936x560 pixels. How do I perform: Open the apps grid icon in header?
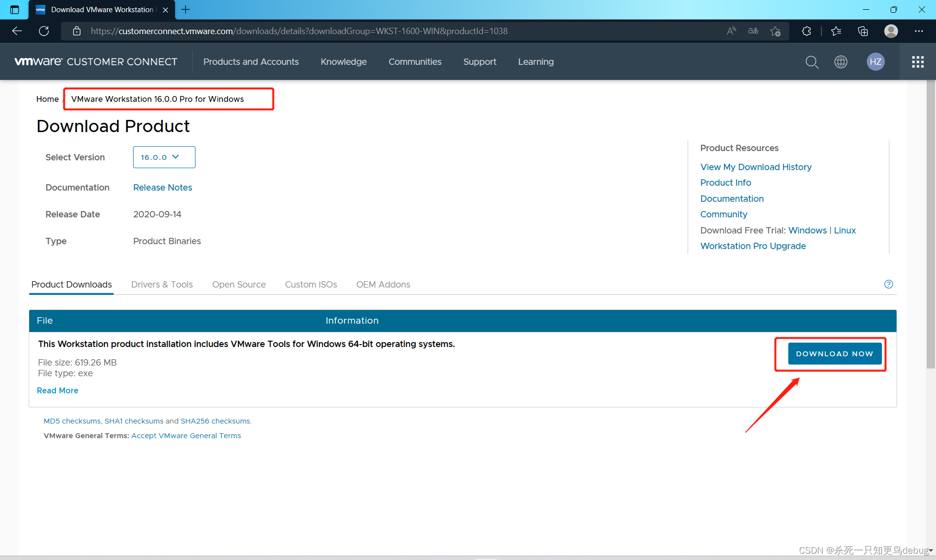click(917, 62)
